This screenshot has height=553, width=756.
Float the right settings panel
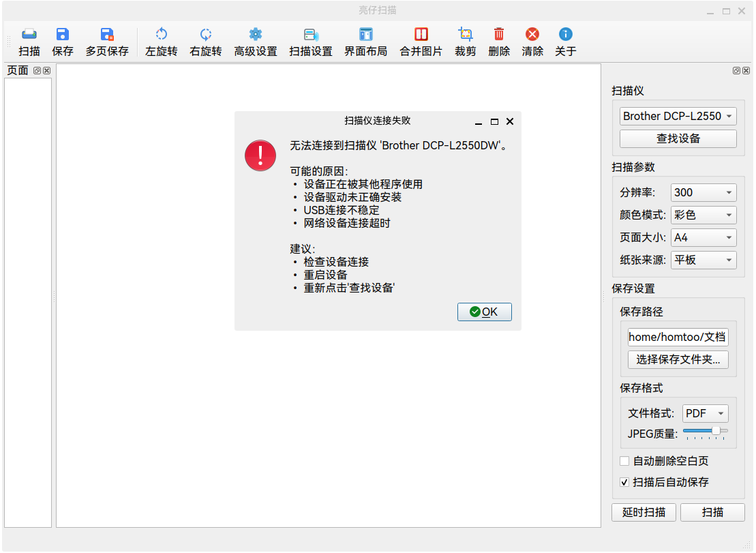736,70
